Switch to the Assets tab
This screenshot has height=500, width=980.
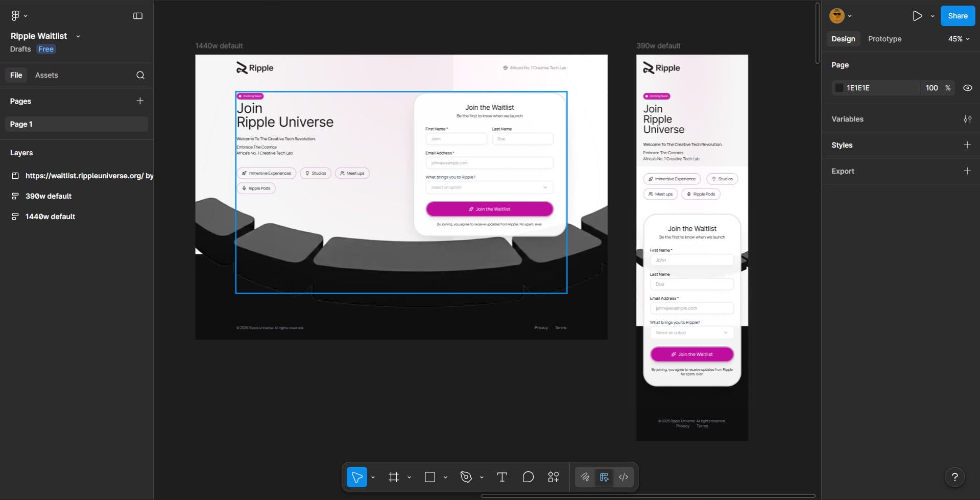point(46,75)
